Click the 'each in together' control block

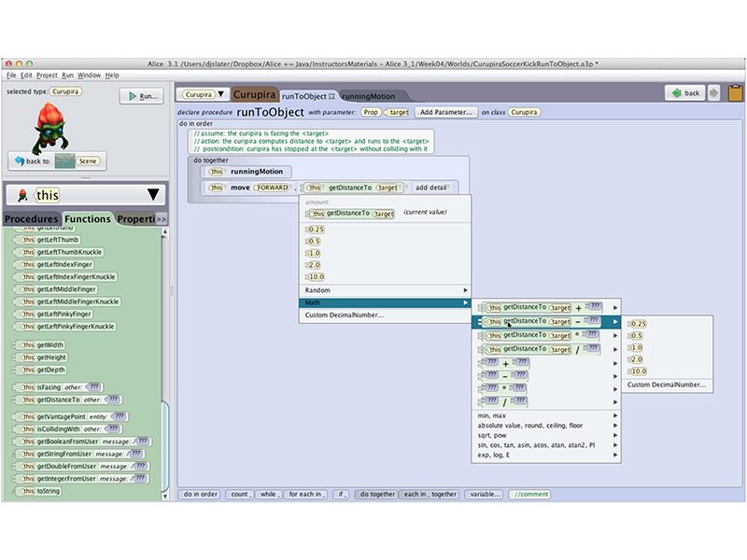[x=430, y=495]
